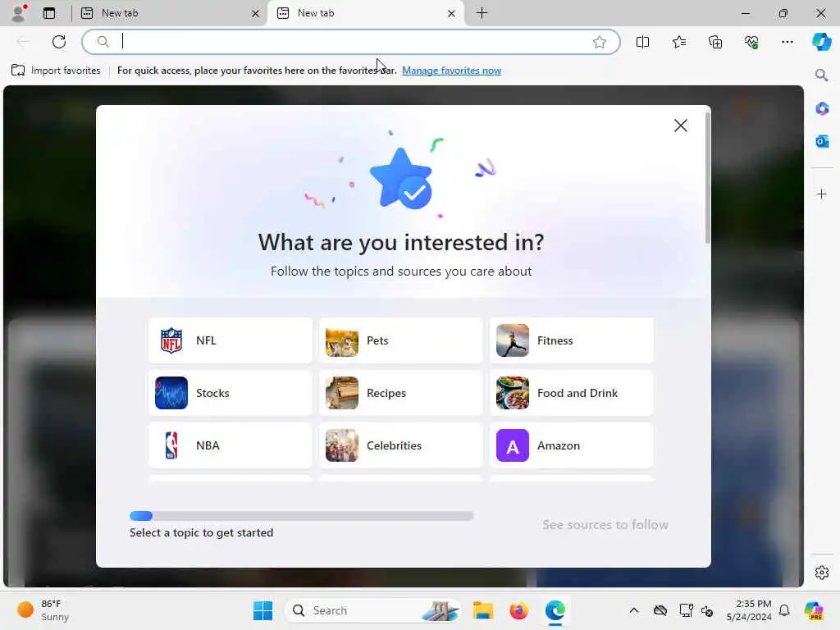Screen dimensions: 840x630
Task: Select the second New tab
Action: click(367, 13)
